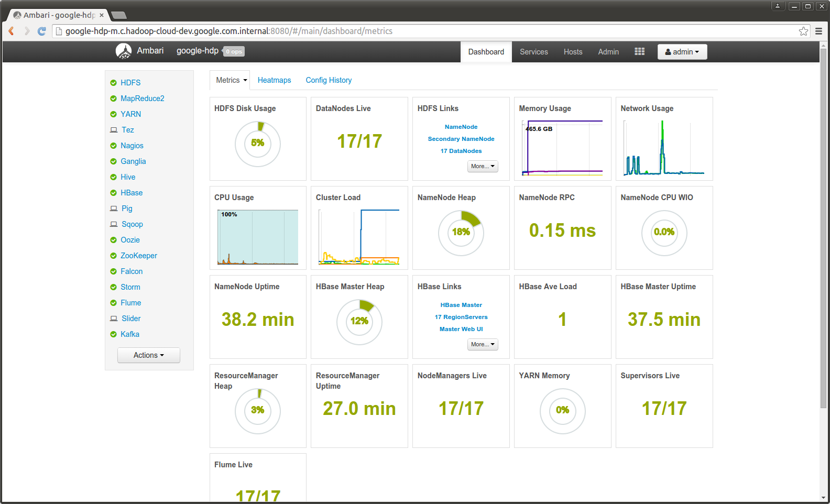Click the green status icon beside YARN
The image size is (830, 504).
[x=113, y=114]
